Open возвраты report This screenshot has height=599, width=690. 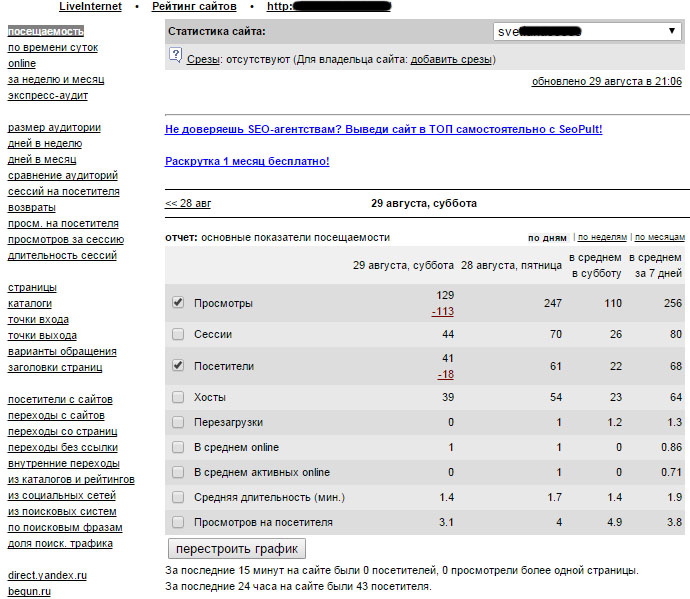32,207
